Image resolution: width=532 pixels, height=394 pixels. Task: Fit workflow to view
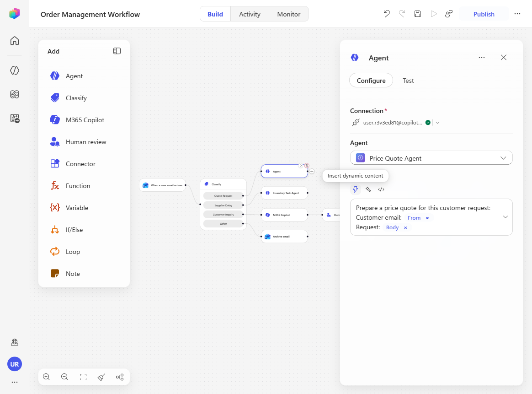[83, 377]
